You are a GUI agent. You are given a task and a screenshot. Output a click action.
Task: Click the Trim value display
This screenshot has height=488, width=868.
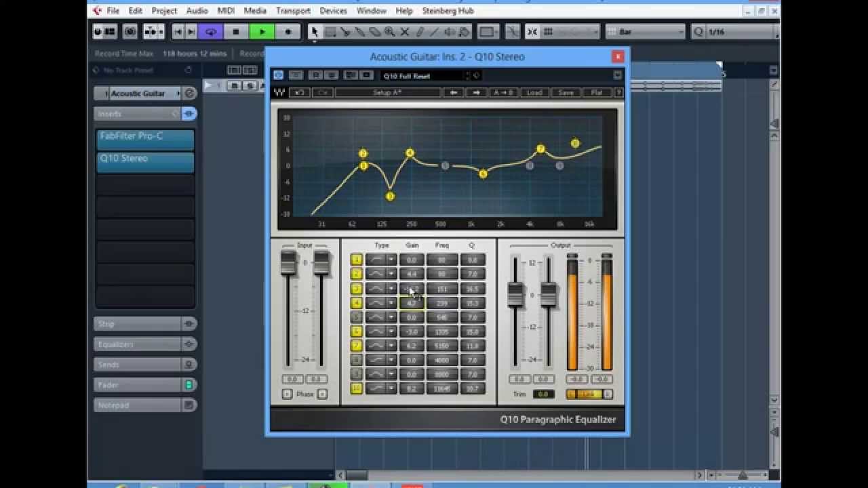[x=542, y=394]
